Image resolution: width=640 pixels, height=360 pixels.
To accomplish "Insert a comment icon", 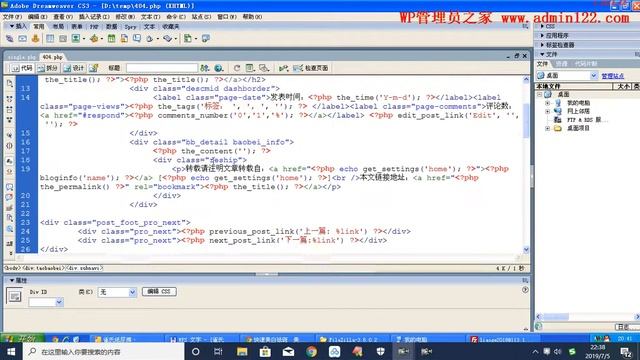I will click(x=137, y=39).
